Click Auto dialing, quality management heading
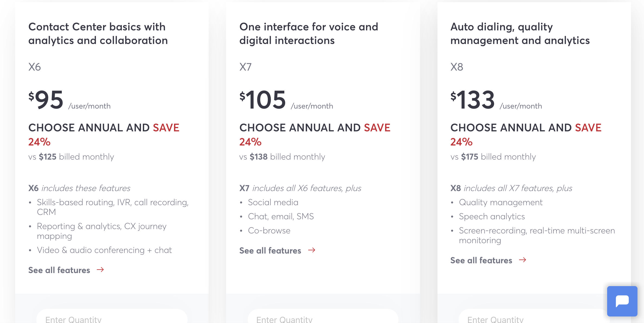Viewport: 644px width, 323px height. pyautogui.click(x=520, y=34)
